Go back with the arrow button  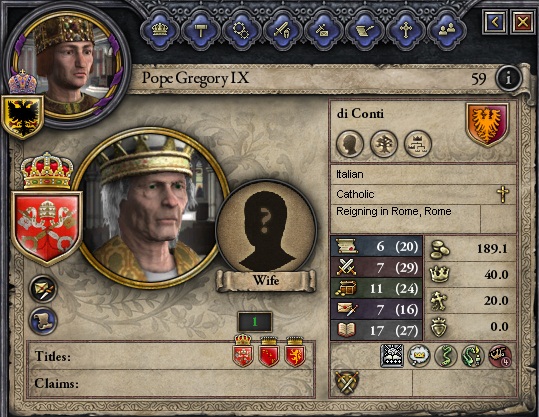click(495, 22)
